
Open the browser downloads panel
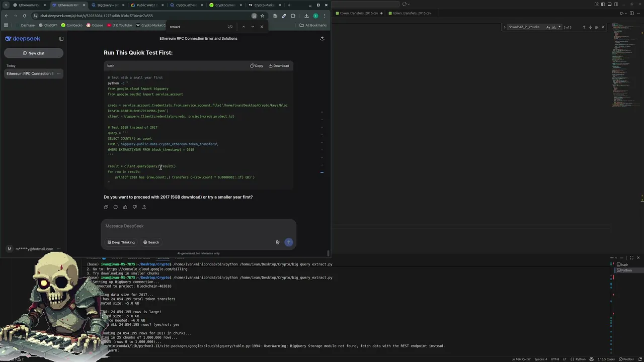[x=306, y=16]
